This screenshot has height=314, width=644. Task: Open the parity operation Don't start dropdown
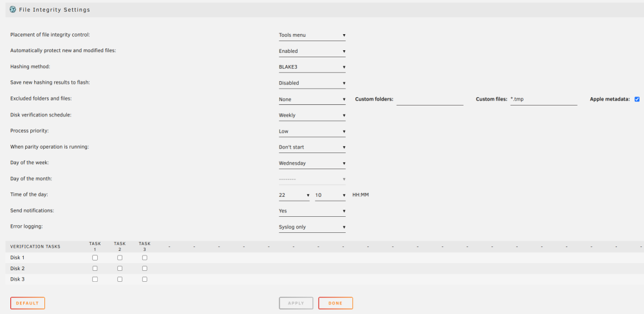coord(312,147)
